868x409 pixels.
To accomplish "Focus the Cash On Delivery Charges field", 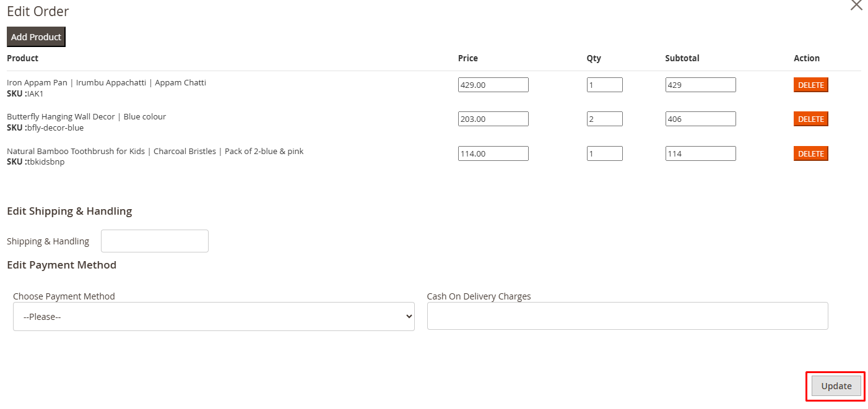I will (x=627, y=316).
